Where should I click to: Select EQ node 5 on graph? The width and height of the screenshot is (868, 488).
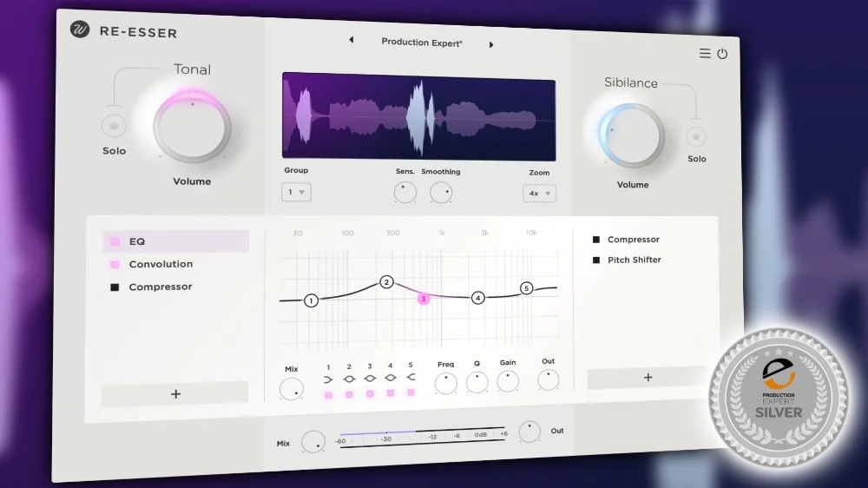click(x=527, y=288)
